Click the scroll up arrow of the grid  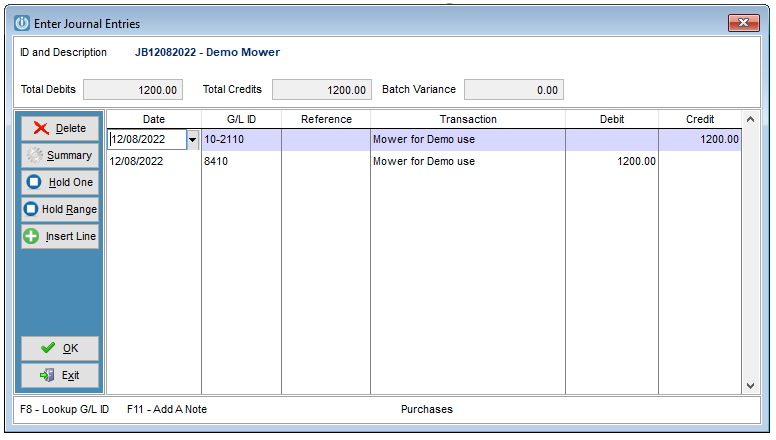(x=750, y=119)
